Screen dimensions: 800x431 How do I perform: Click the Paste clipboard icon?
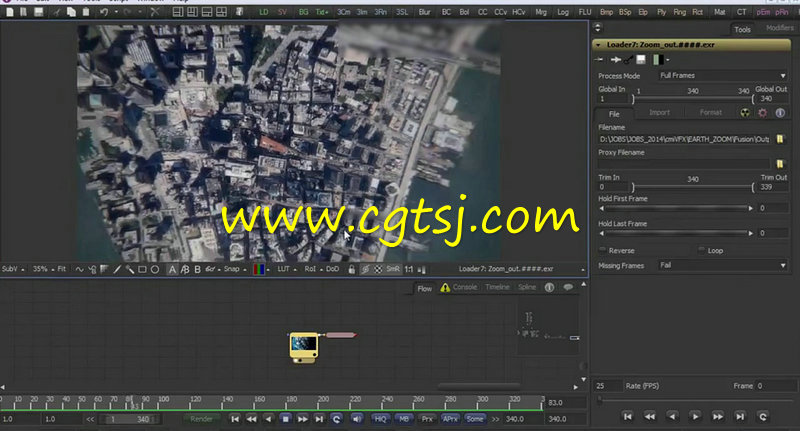86,12
